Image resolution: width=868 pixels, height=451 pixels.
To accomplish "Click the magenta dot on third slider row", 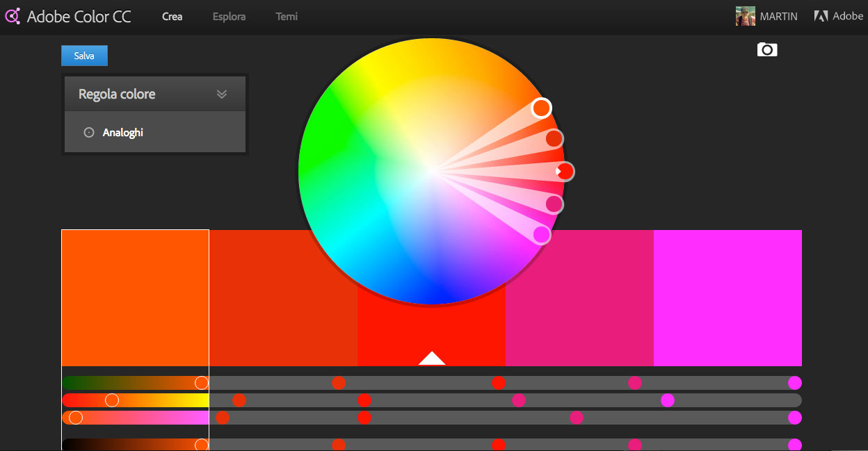I will pyautogui.click(x=795, y=417).
